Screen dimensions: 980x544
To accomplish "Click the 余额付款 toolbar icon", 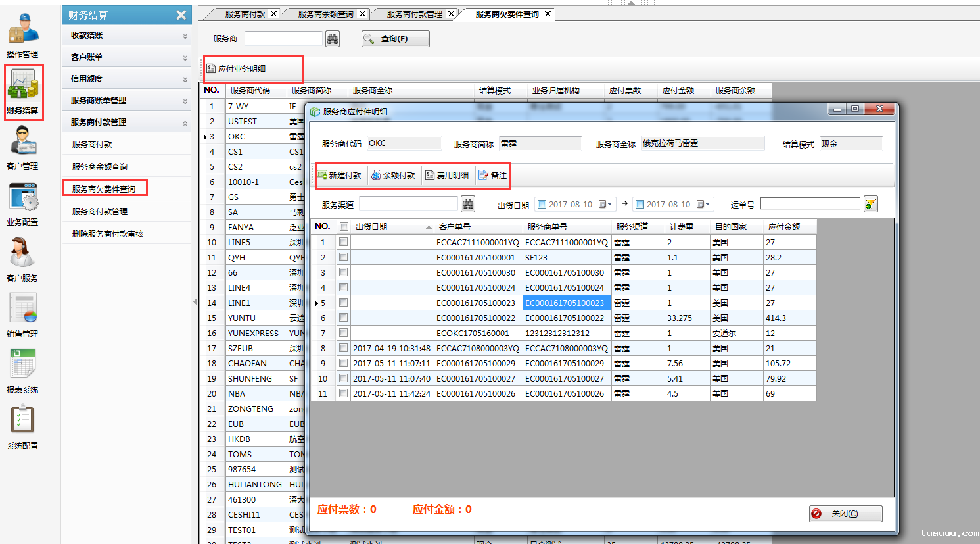I will click(393, 175).
